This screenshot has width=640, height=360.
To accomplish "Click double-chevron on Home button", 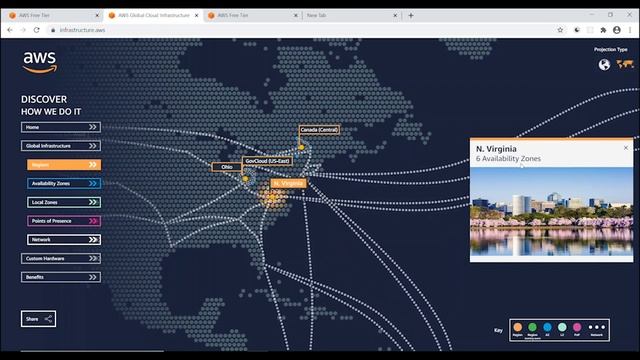I will 93,127.
